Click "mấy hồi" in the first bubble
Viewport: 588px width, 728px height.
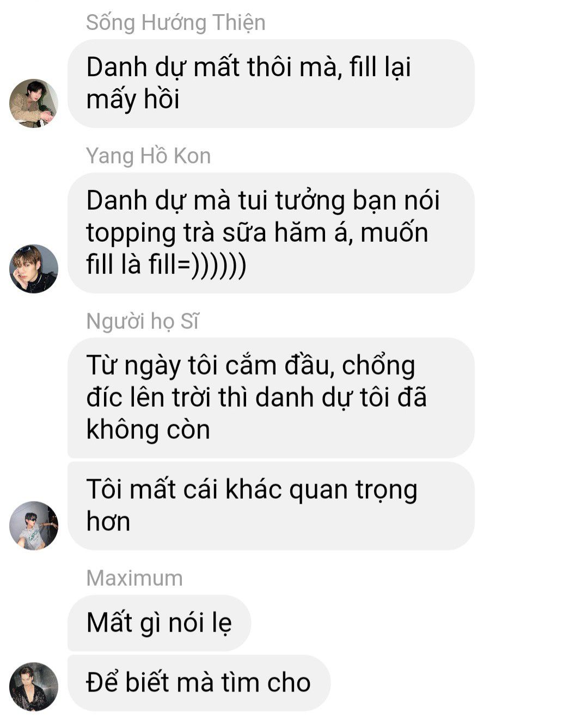[133, 100]
